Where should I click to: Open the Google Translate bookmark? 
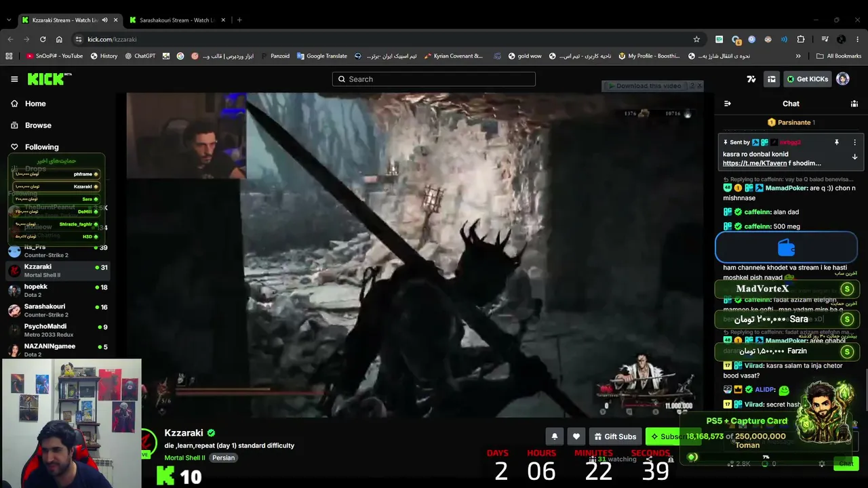322,56
